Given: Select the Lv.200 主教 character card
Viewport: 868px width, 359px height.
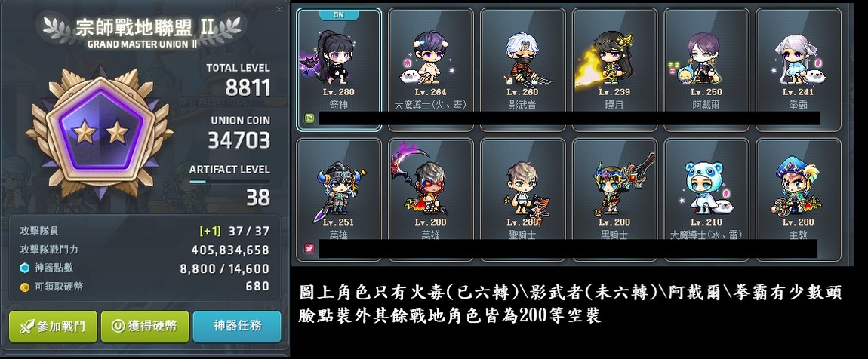Looking at the screenshot, I should 799,200.
